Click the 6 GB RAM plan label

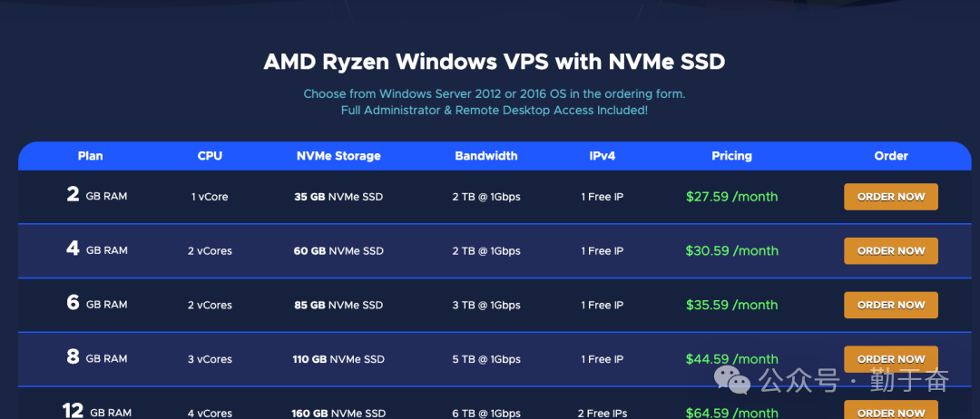(x=97, y=304)
